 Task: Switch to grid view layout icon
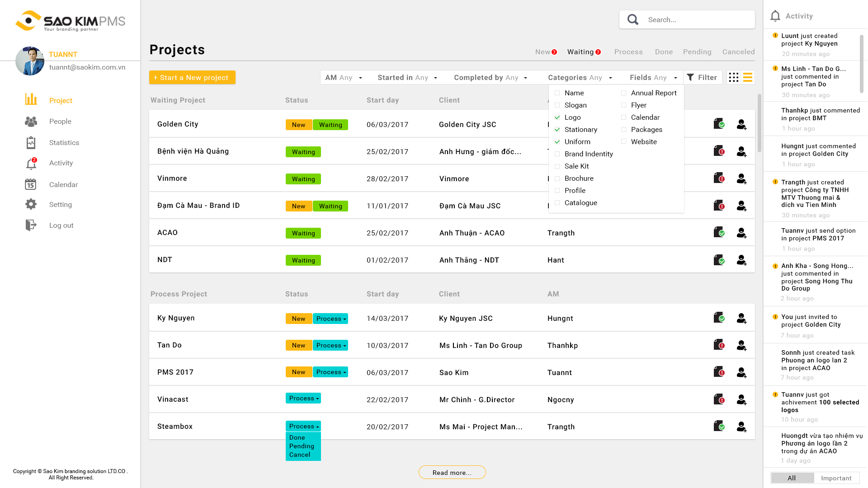tap(734, 77)
